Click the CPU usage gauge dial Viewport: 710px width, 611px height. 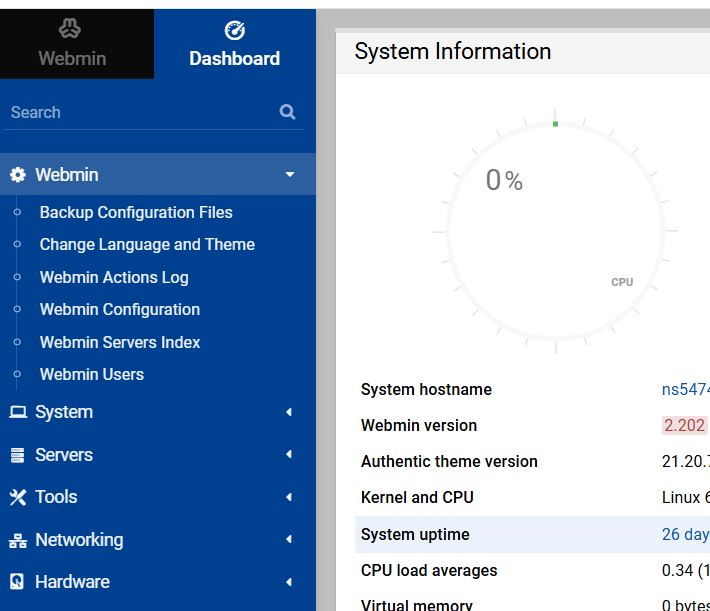tap(554, 232)
